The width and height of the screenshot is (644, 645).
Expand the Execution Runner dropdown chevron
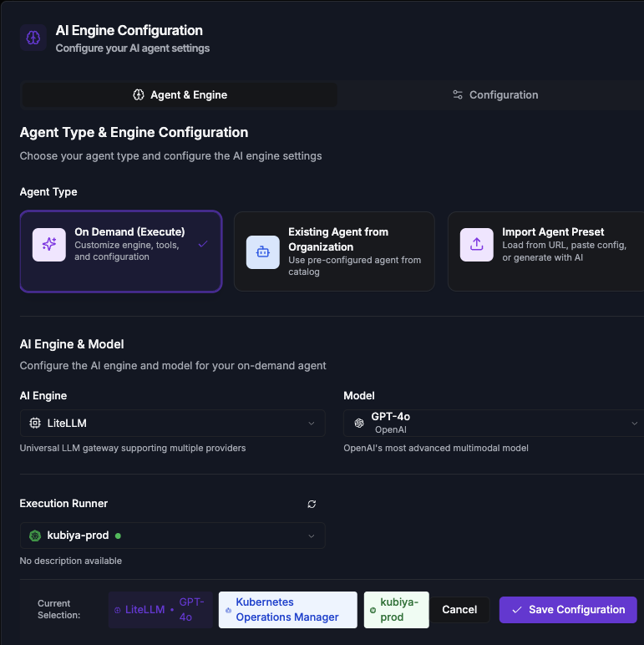pyautogui.click(x=312, y=536)
